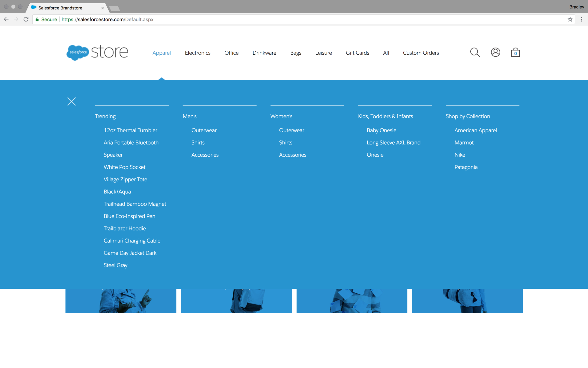
Task: Select Game Day Jacket Dark Steel Gray
Action: (130, 259)
